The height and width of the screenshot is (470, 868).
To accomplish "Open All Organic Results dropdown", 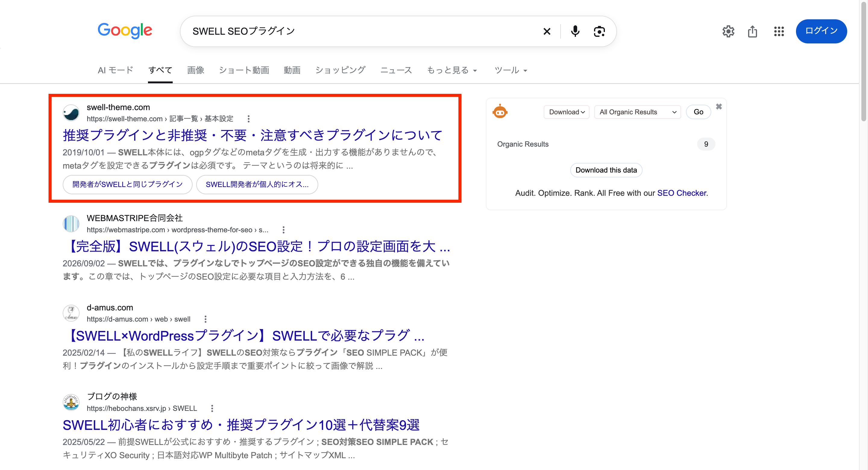I will [x=637, y=112].
